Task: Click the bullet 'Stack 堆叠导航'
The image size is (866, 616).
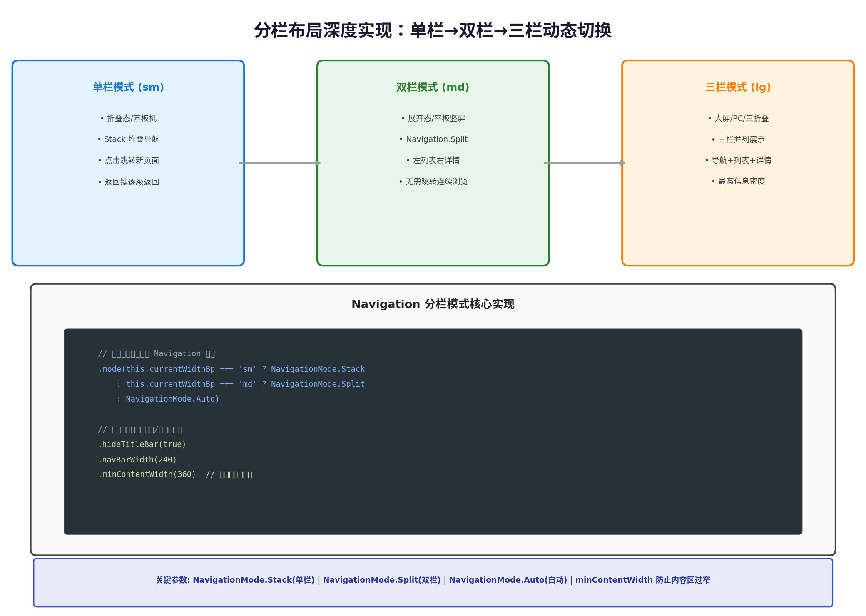Action: click(x=128, y=139)
